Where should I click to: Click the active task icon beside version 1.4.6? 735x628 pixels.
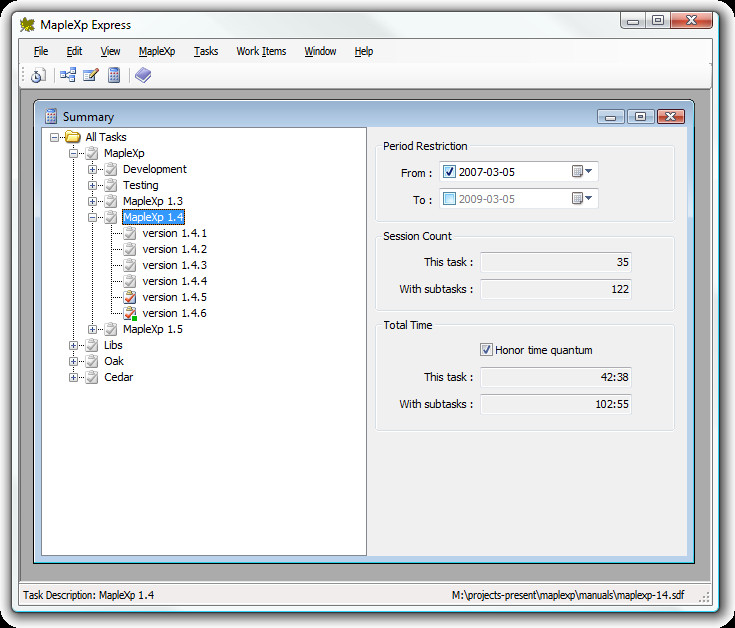pos(130,313)
